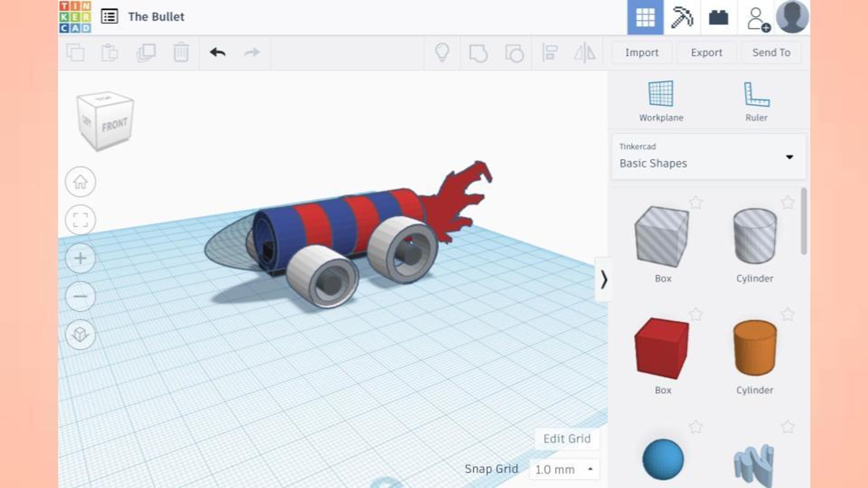Open the Send To menu
Viewport: 868px width, 488px height.
771,53
